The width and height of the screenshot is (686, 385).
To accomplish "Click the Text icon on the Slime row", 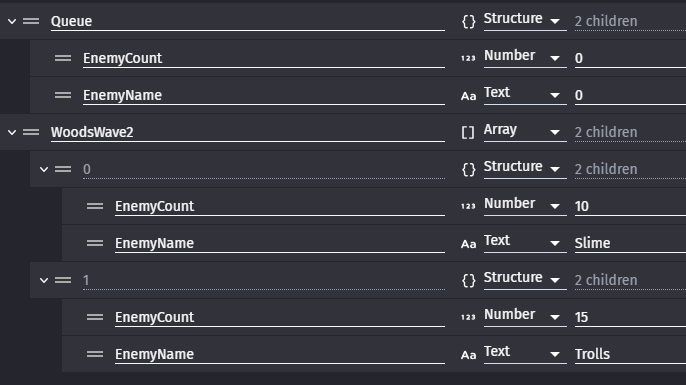I will (x=468, y=244).
